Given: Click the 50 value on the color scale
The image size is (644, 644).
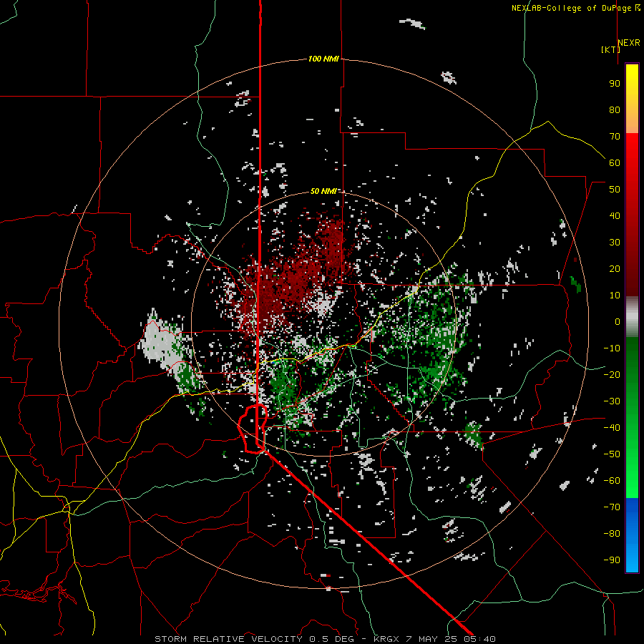Looking at the screenshot, I should 615,190.
